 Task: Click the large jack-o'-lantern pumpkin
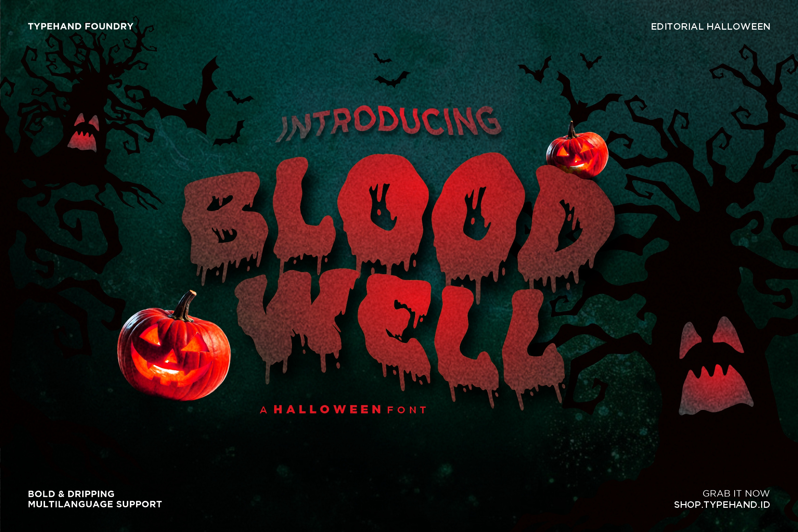point(174,346)
